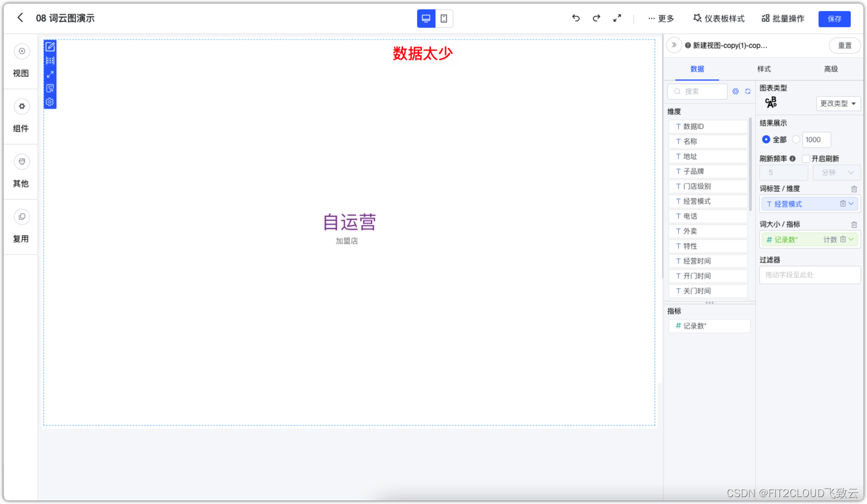Image resolution: width=867 pixels, height=504 pixels.
Task: Delete 记录数 from metric slot
Action: [843, 239]
